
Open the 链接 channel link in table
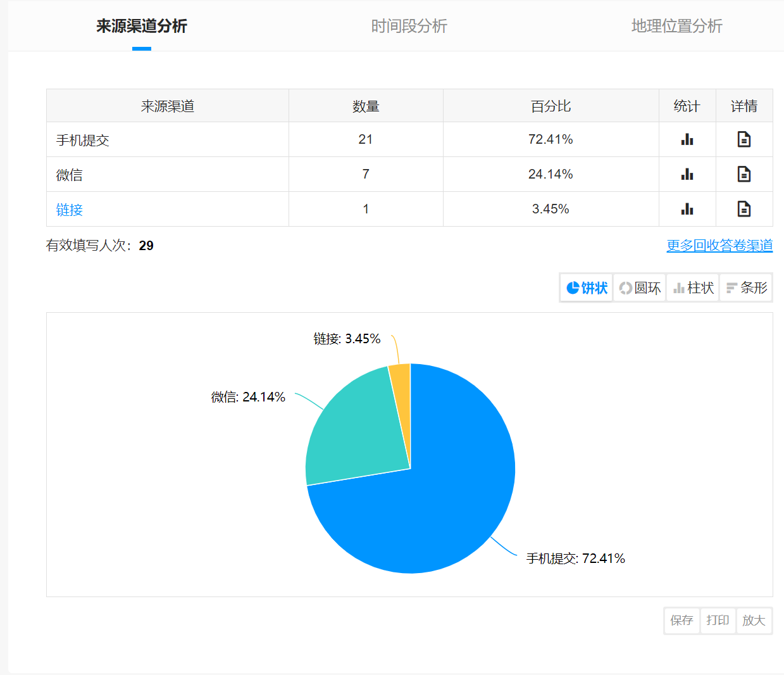pos(70,210)
